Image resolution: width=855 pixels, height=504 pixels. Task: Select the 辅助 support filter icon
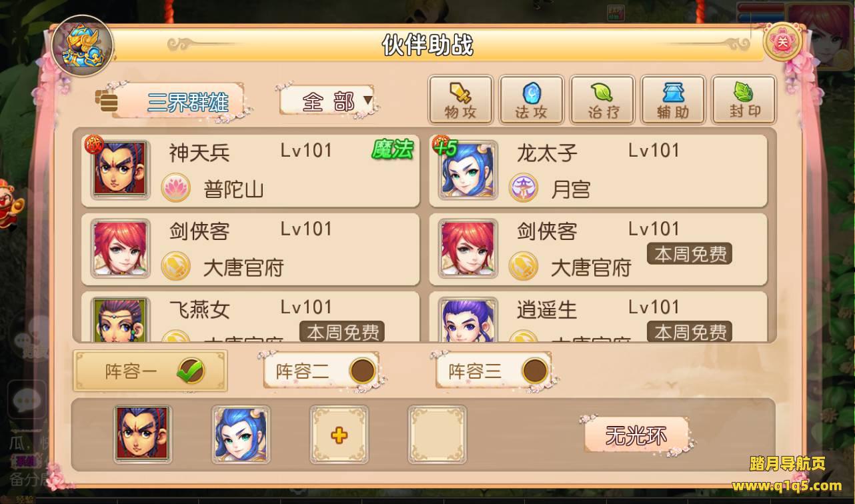click(x=673, y=99)
